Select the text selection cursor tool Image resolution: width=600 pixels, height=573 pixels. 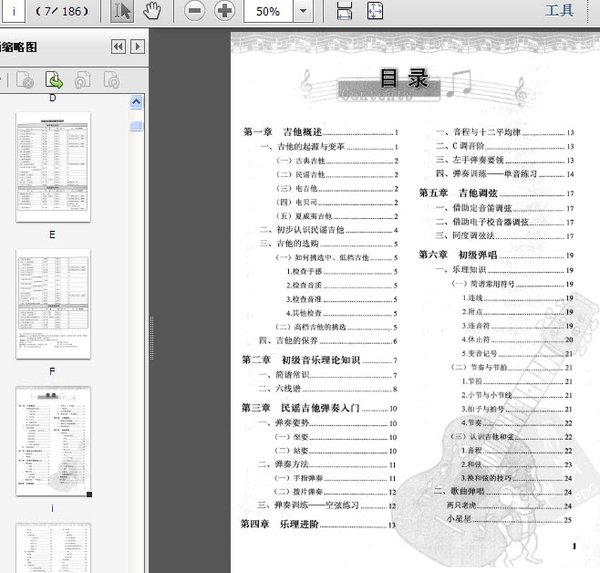[x=122, y=11]
